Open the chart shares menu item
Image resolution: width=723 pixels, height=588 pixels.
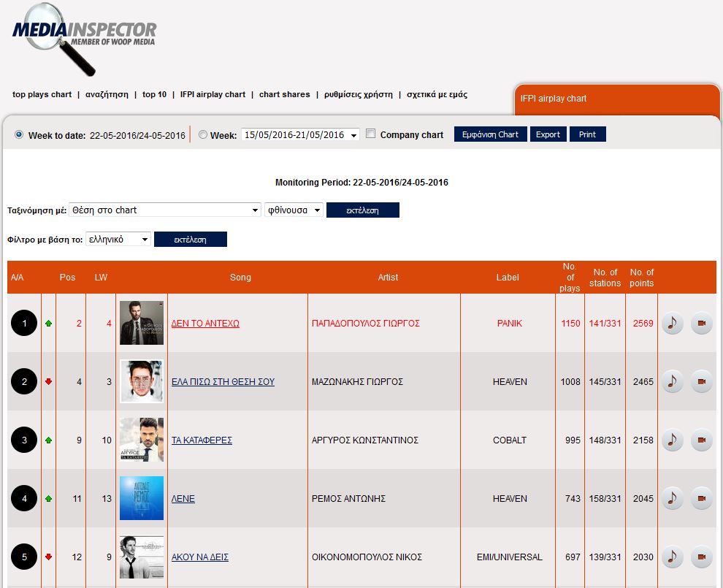(284, 94)
